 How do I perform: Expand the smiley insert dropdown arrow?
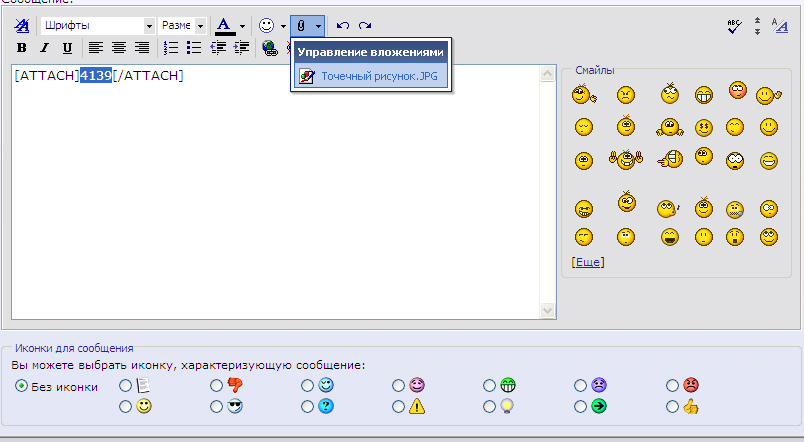284,25
